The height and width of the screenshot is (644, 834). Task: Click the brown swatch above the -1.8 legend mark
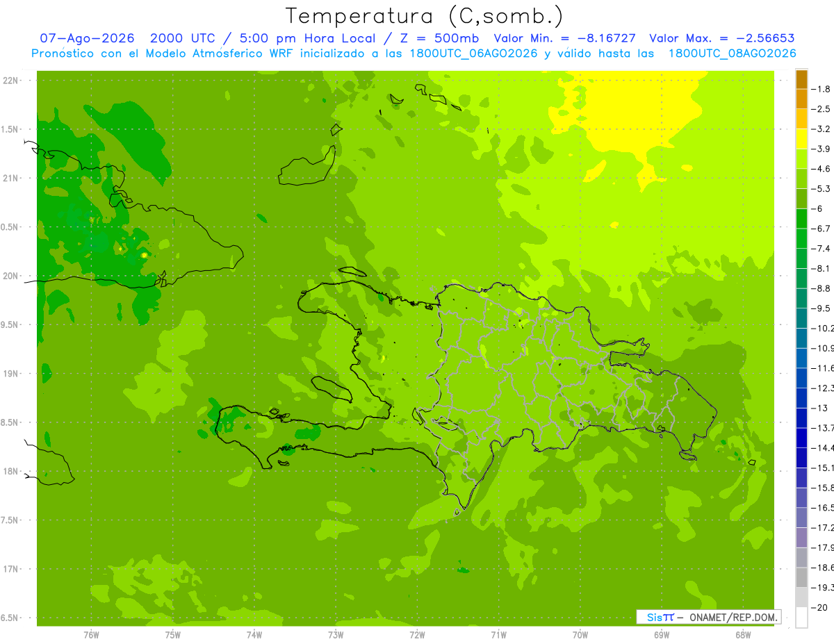pyautogui.click(x=801, y=79)
